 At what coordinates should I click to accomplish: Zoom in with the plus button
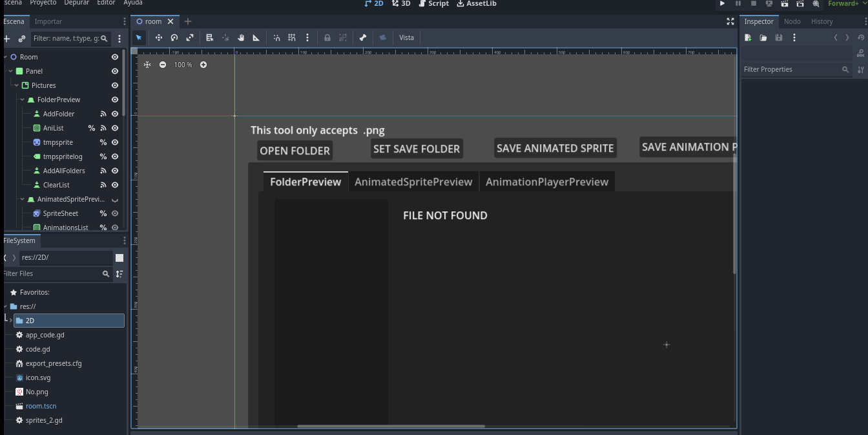click(203, 65)
